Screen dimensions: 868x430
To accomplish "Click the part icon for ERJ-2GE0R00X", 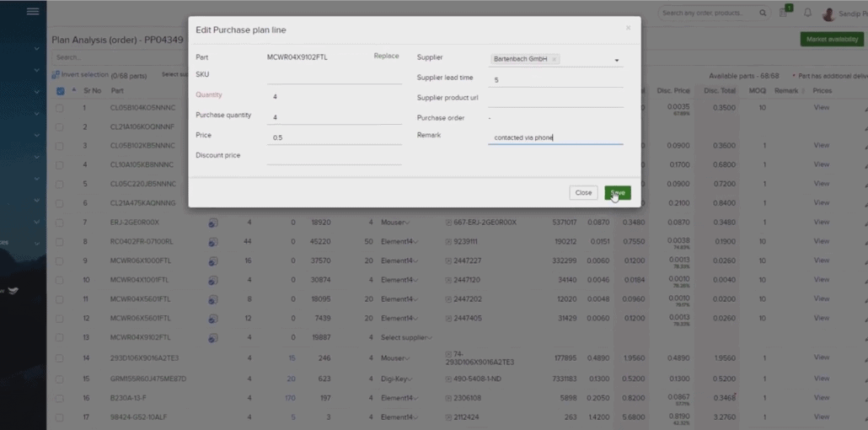I will point(213,223).
